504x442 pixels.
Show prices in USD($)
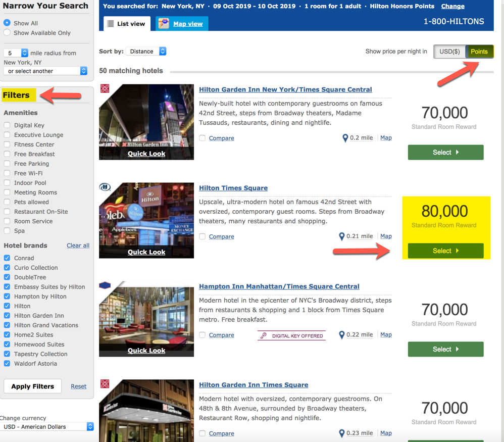449,52
